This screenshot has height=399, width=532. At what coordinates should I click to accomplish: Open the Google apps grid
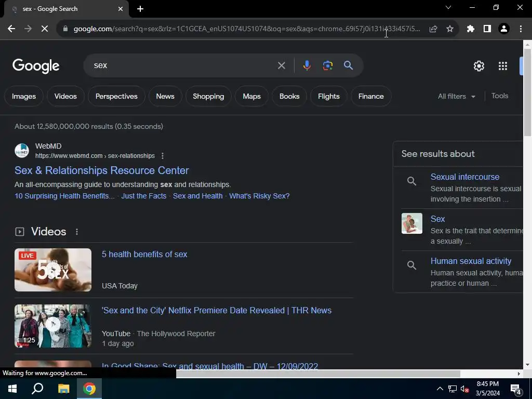click(x=503, y=66)
